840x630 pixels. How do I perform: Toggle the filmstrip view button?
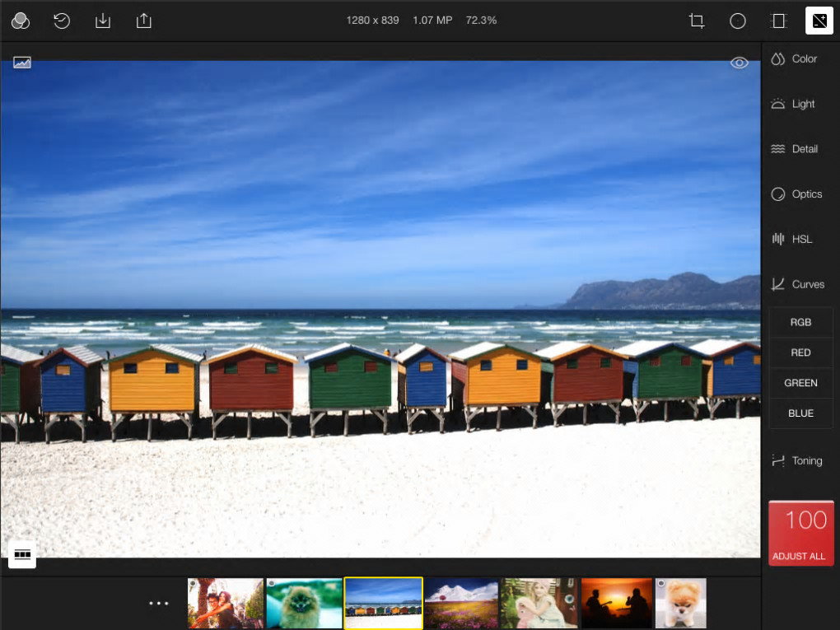click(22, 554)
